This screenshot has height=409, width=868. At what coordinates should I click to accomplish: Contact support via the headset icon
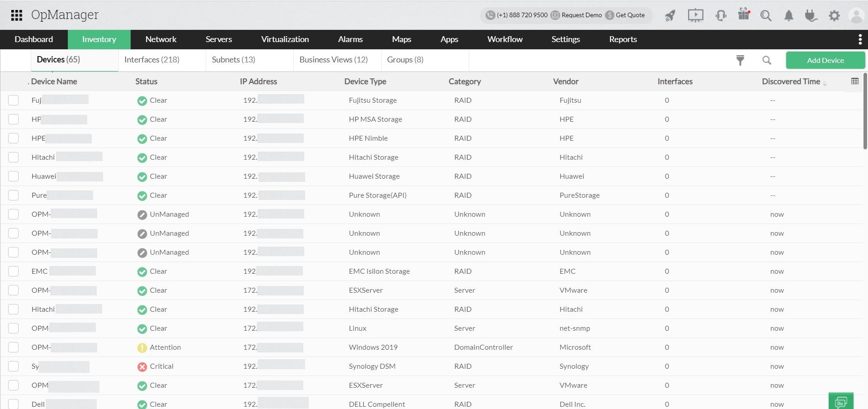click(720, 15)
